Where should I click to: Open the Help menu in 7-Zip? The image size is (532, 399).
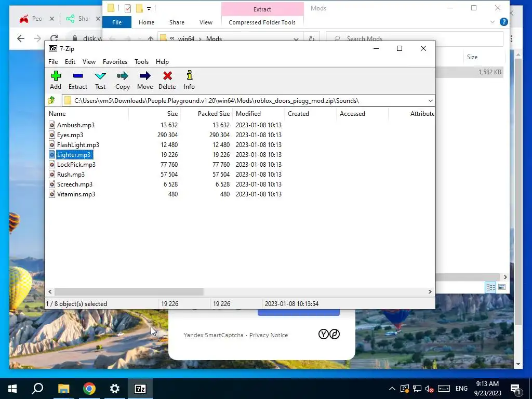[x=162, y=62]
